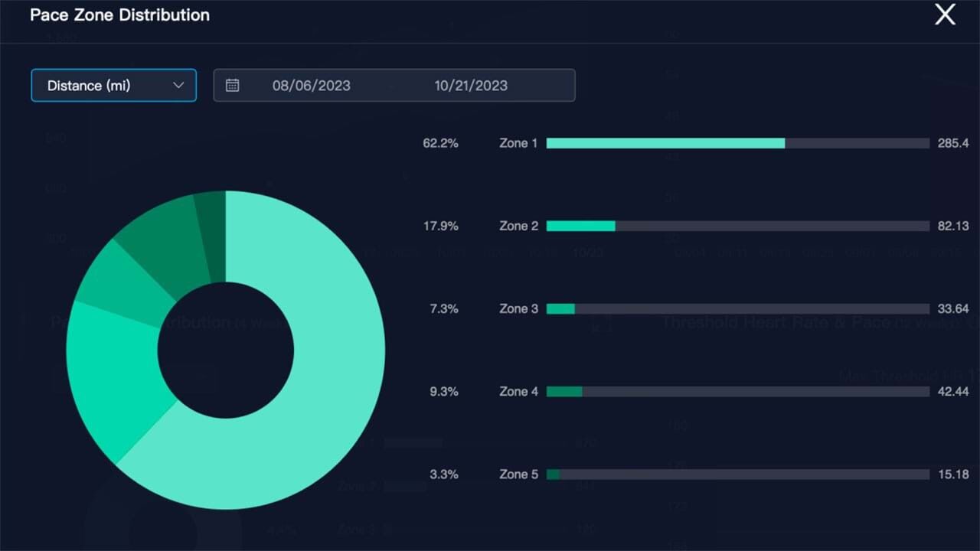Viewport: 980px width, 551px height.
Task: Select the start date 08/06/2023 field
Action: (311, 86)
